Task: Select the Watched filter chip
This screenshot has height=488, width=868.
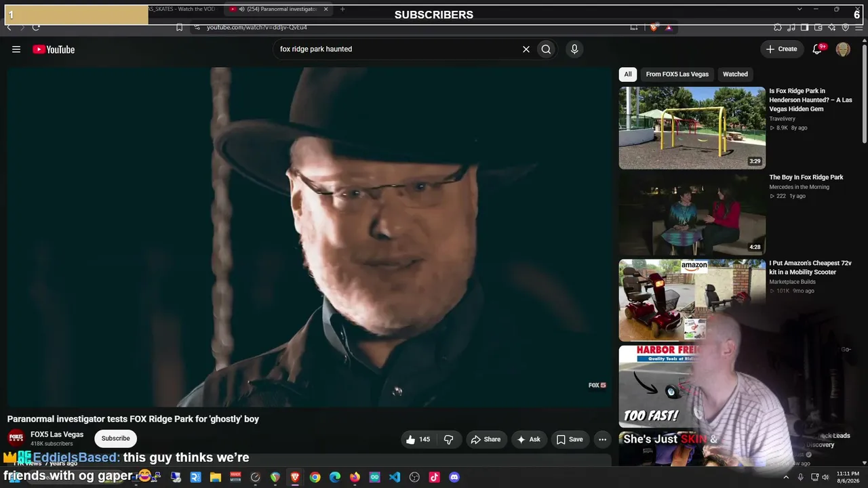Action: click(x=735, y=75)
